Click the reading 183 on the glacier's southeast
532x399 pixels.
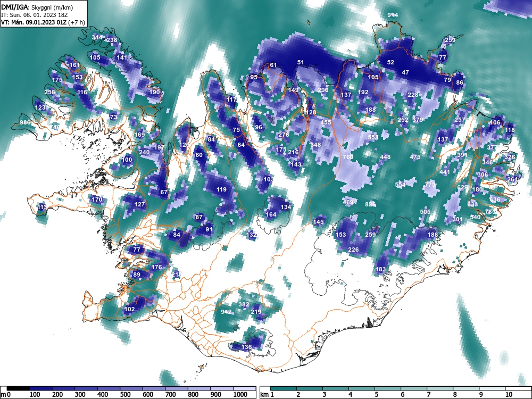[381, 269]
